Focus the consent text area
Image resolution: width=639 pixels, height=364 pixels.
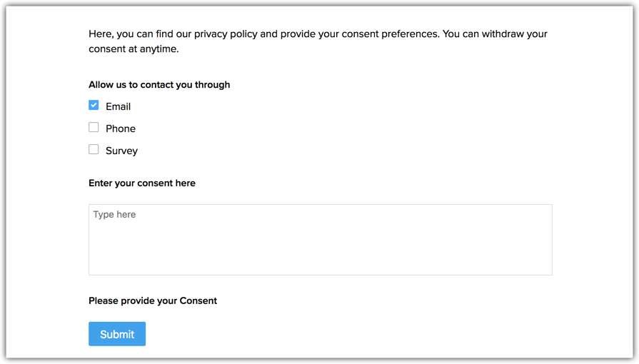tap(321, 240)
